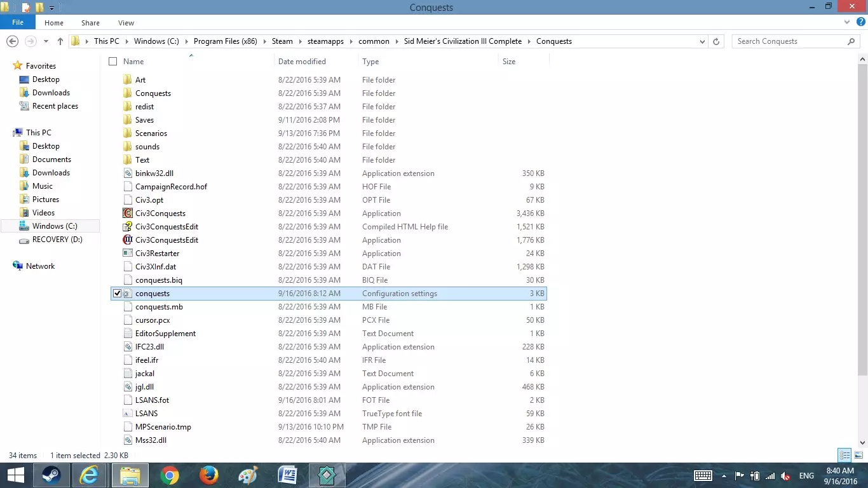Viewport: 868px width, 488px height.
Task: Switch to the Home ribbon tab
Action: click(x=54, y=23)
